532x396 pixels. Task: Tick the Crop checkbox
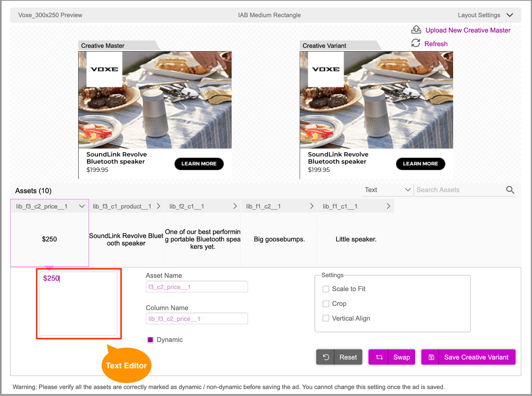tap(326, 304)
